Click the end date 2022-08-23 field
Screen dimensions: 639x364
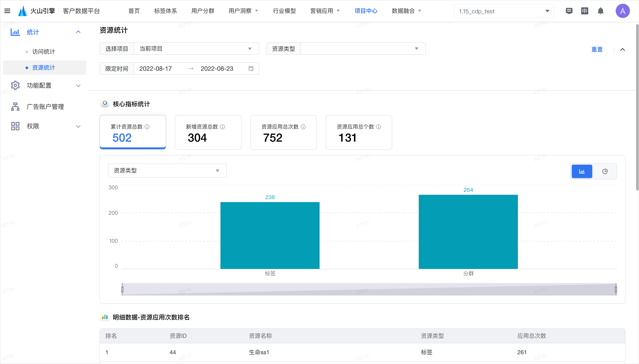pyautogui.click(x=217, y=68)
